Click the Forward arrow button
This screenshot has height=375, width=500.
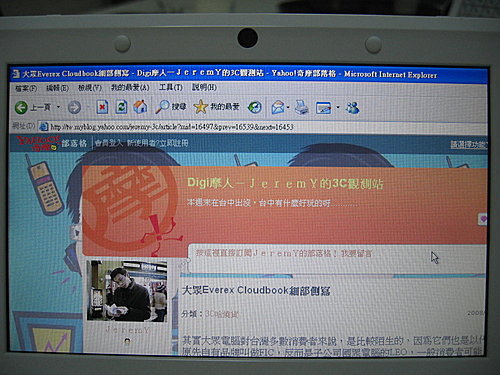74,107
